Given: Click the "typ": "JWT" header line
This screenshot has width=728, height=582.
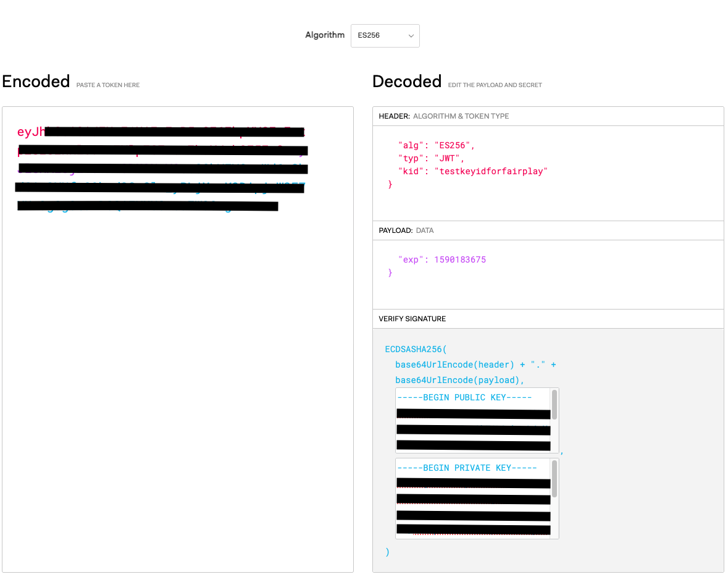Looking at the screenshot, I should 431,158.
